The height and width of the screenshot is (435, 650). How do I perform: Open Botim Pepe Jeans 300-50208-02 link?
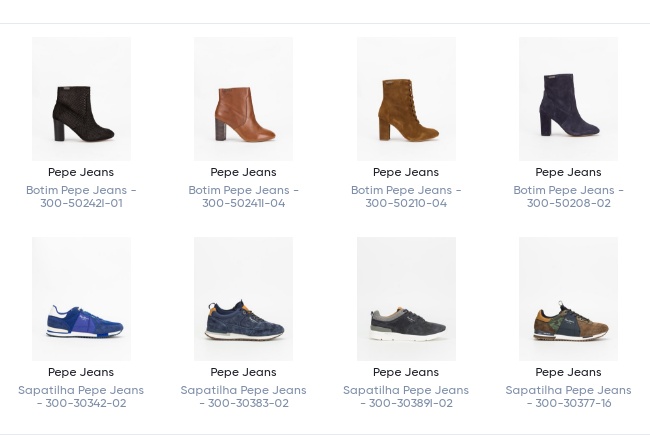(568, 196)
